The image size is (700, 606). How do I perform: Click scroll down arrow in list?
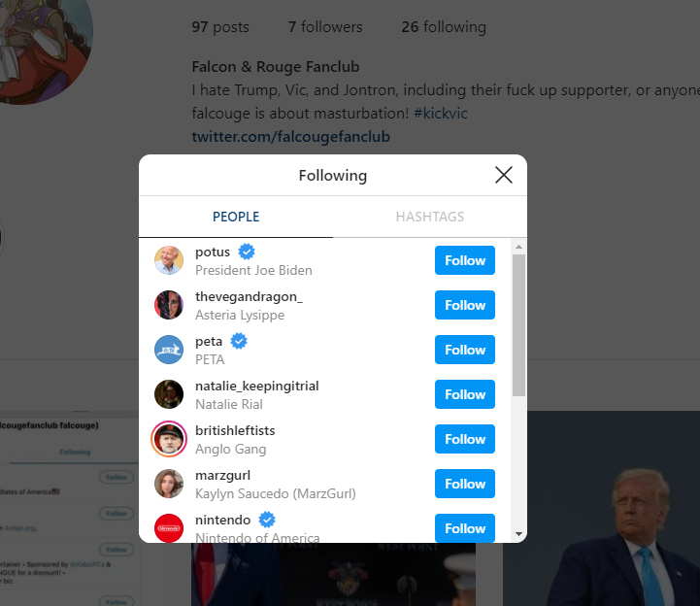pos(518,534)
